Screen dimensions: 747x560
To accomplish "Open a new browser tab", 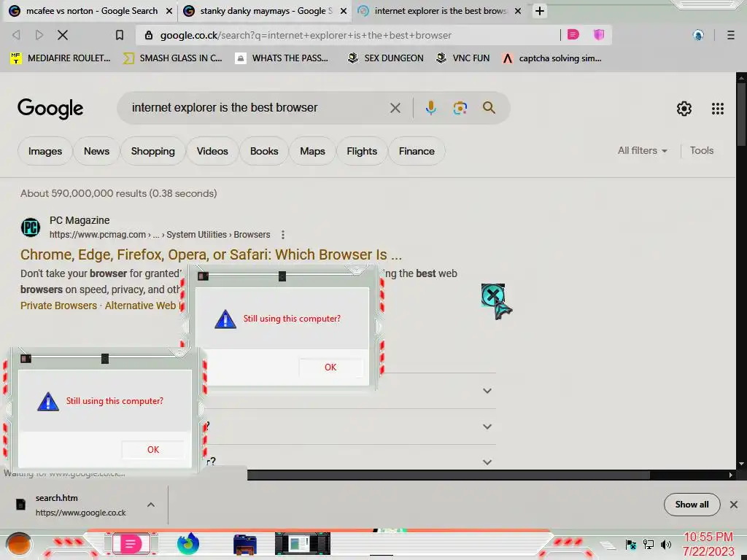I will [x=539, y=11].
